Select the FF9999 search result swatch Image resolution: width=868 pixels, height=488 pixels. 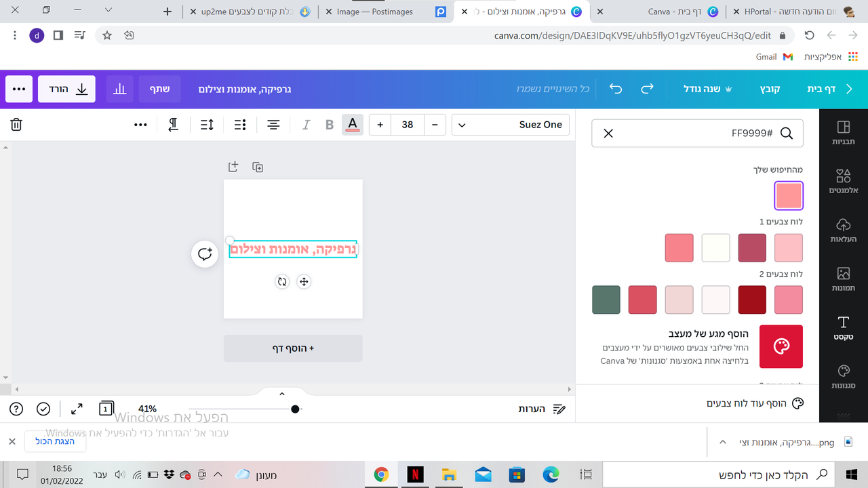[x=789, y=196]
